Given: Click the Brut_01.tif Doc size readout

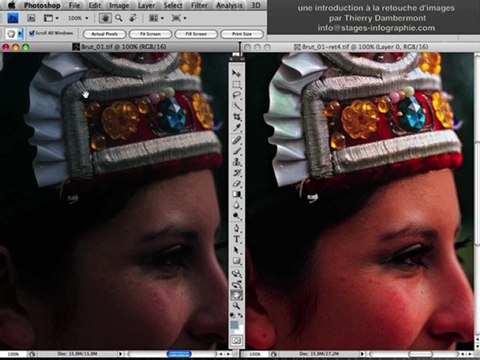Looking at the screenshot, I should pos(77,354).
